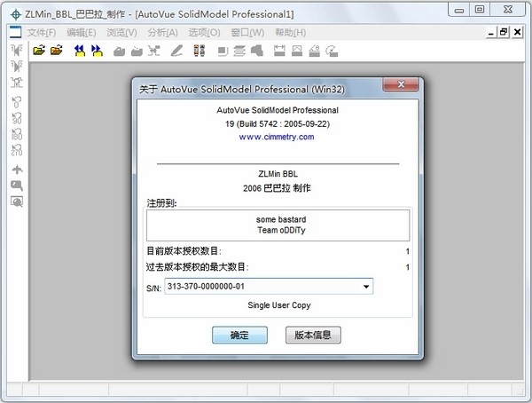Click the 'some bastard' registered name text
The width and height of the screenshot is (532, 403).
281,219
